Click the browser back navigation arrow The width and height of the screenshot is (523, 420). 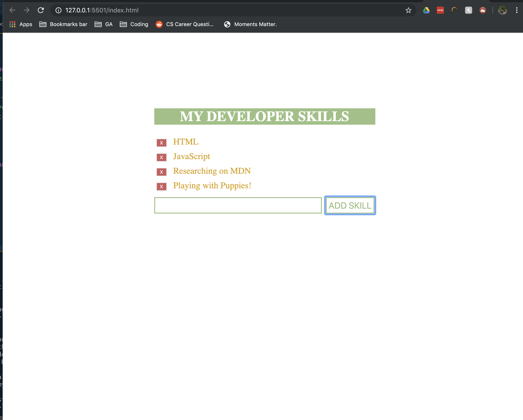[x=12, y=10]
